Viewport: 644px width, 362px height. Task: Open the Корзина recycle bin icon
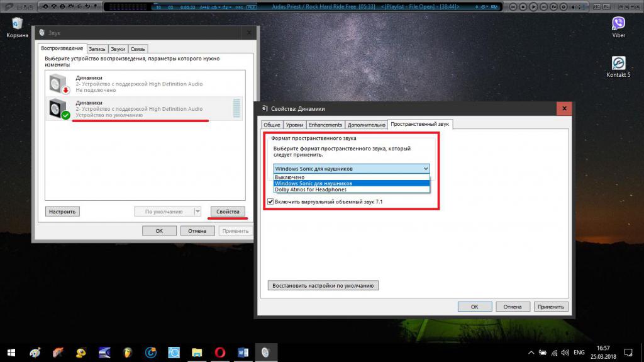[17, 27]
